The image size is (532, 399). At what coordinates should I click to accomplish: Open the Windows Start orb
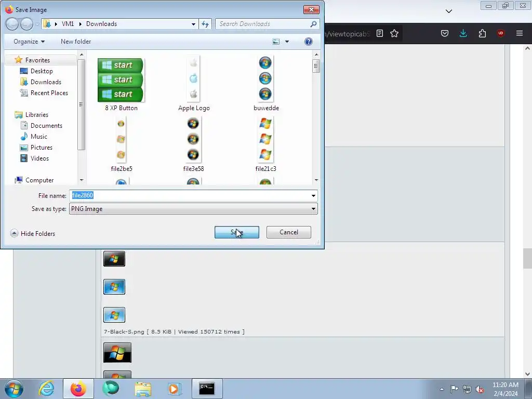[x=14, y=389]
